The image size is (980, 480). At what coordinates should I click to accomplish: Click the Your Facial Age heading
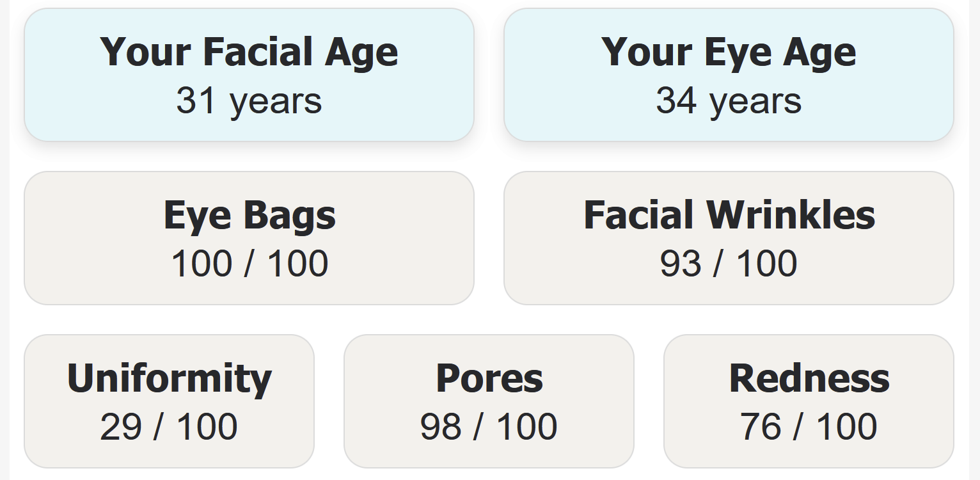click(x=249, y=52)
